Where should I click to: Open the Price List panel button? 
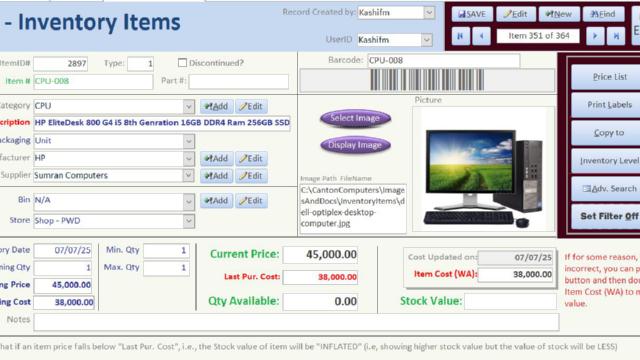tap(609, 77)
